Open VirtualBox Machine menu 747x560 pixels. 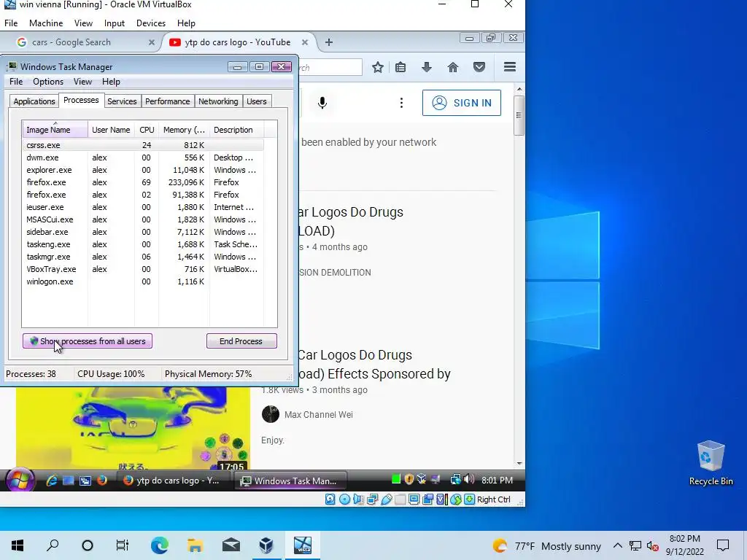(46, 23)
